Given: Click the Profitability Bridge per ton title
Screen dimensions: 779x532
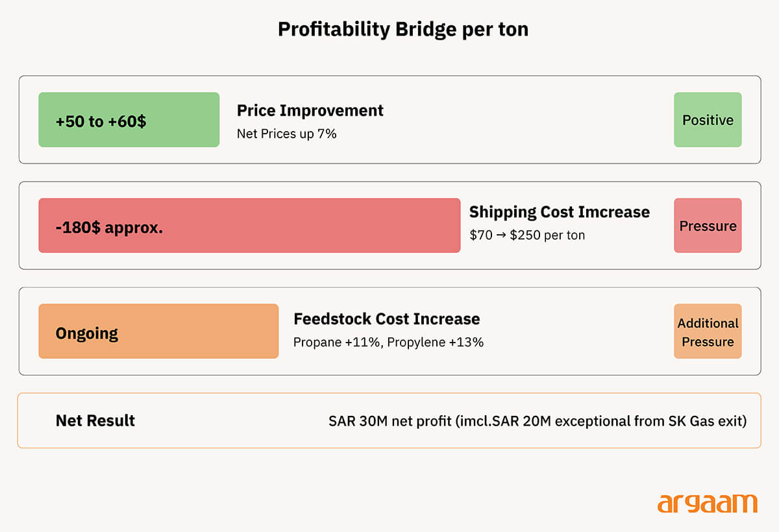Looking at the screenshot, I should click(403, 29).
